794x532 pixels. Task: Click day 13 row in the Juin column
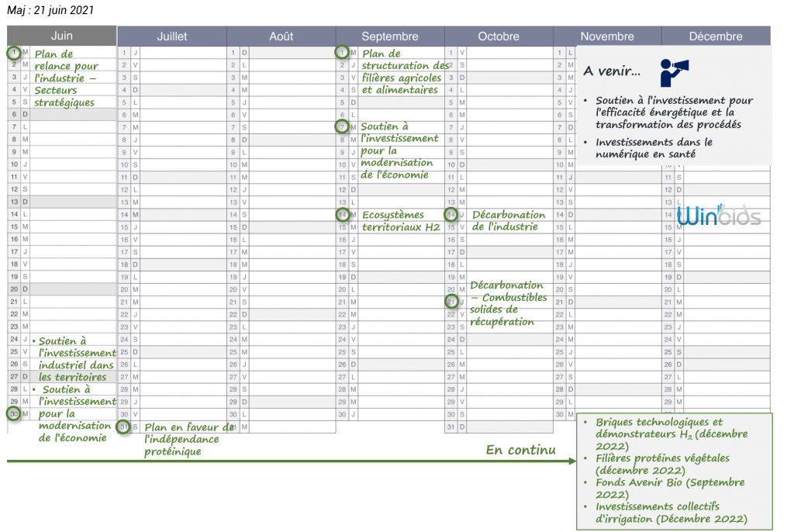click(62, 202)
